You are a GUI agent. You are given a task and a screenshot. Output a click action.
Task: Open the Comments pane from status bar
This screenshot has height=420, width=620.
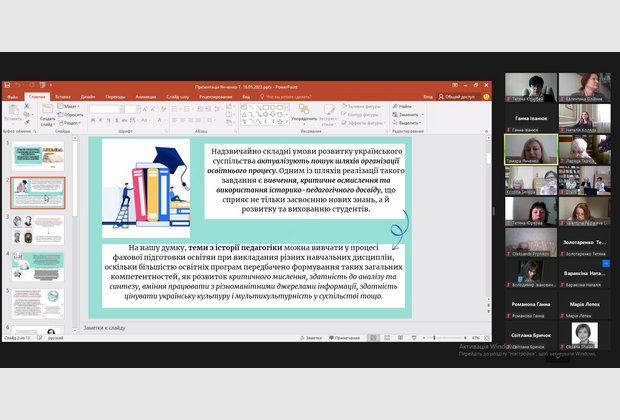coord(342,339)
